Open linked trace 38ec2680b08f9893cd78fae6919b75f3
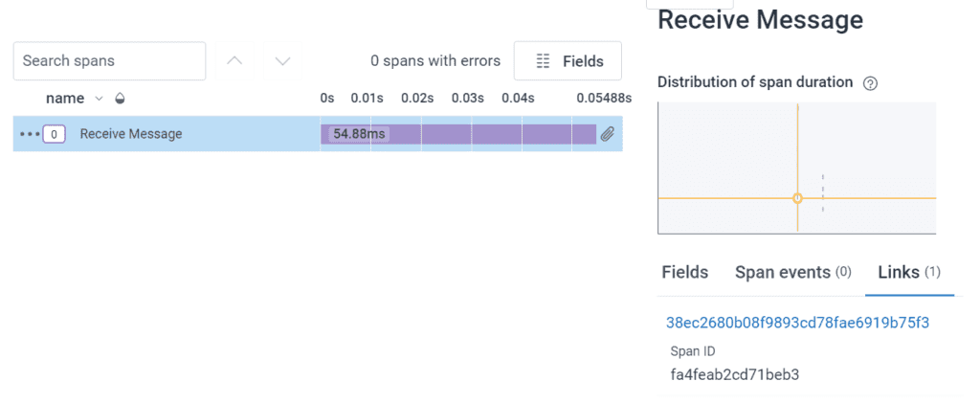This screenshot has width=980, height=404. tap(797, 323)
